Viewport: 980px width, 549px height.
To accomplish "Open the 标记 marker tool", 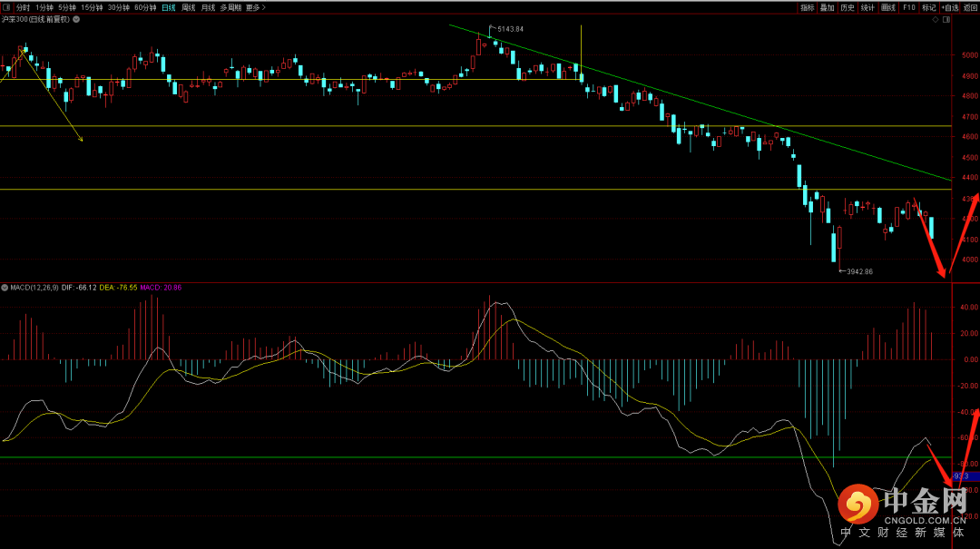I will (x=929, y=7).
